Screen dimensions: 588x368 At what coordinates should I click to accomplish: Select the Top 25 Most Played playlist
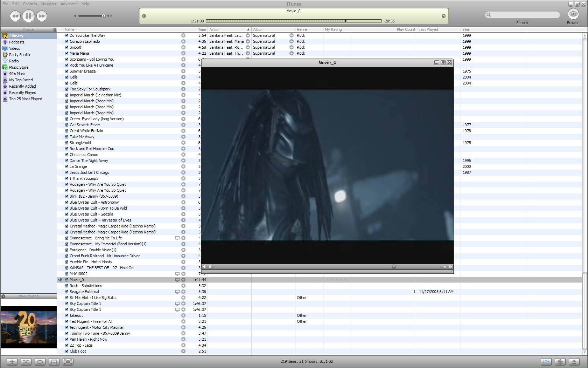click(x=26, y=99)
